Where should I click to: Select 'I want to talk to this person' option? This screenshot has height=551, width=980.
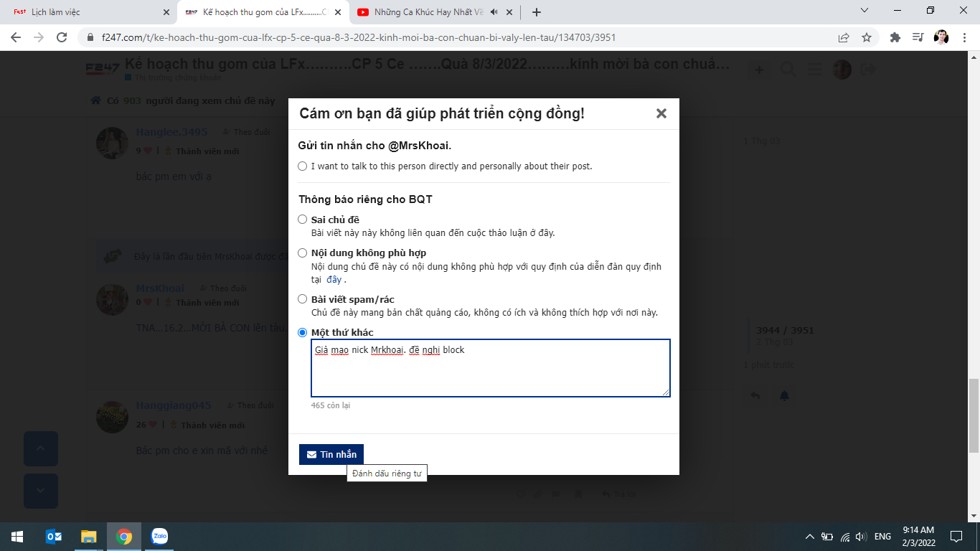coord(303,166)
